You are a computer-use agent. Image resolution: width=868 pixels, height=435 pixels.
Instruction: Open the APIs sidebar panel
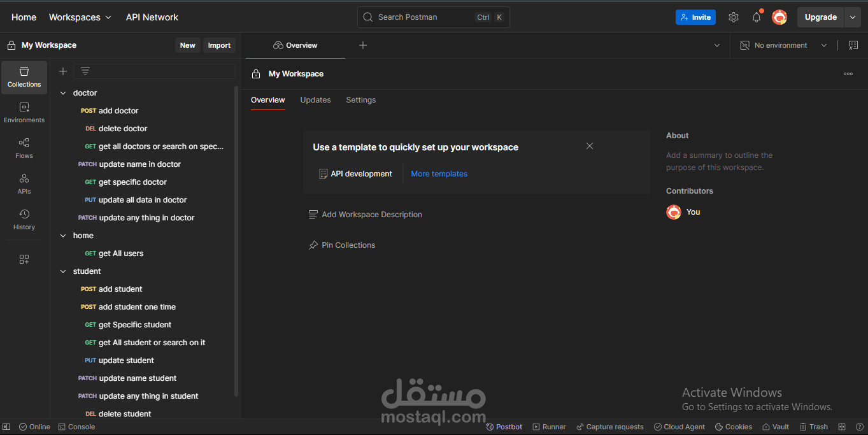coord(24,183)
